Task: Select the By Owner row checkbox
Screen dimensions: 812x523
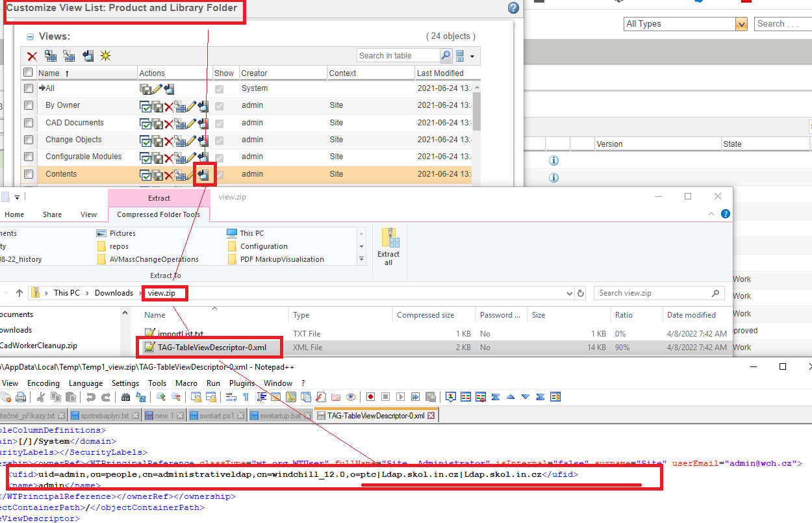Action: tap(27, 105)
